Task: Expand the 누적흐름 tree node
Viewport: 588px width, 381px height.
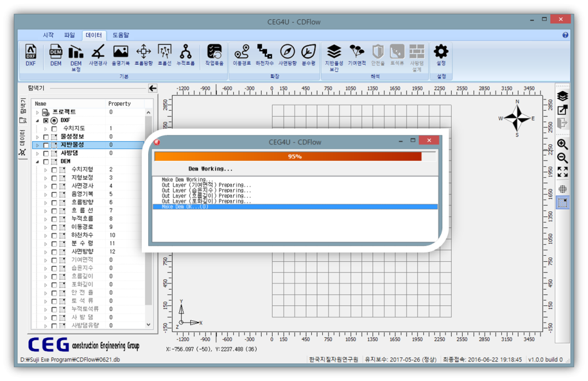Action: (46, 220)
